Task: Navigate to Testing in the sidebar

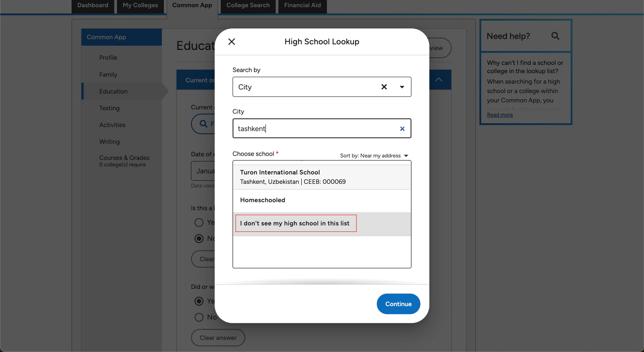Action: click(109, 108)
